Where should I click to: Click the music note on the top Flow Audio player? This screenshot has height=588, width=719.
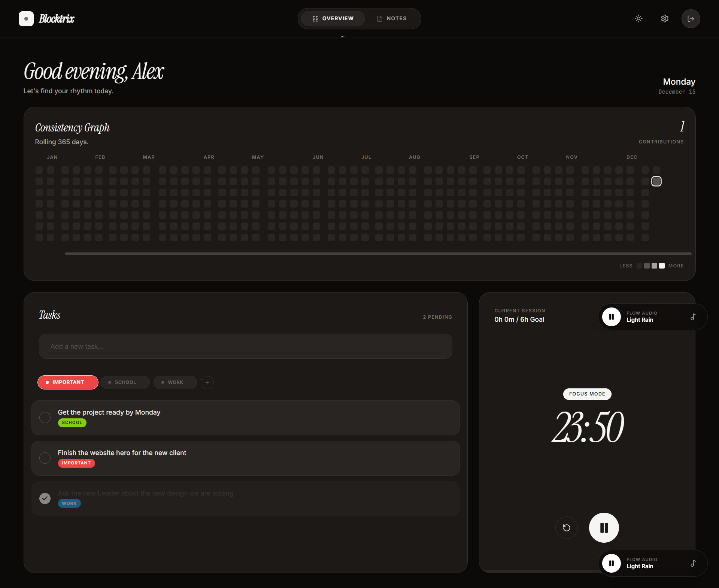(693, 317)
